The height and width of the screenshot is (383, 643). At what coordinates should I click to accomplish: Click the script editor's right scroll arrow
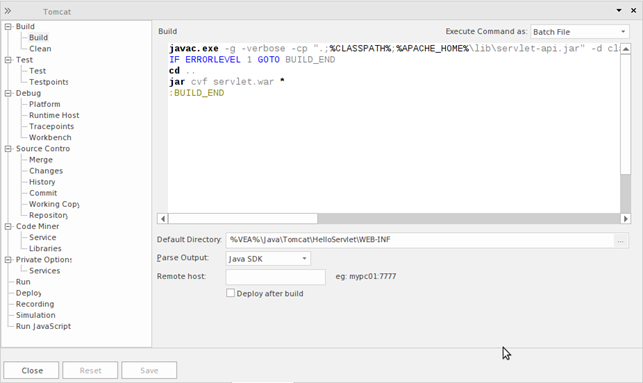click(x=625, y=219)
